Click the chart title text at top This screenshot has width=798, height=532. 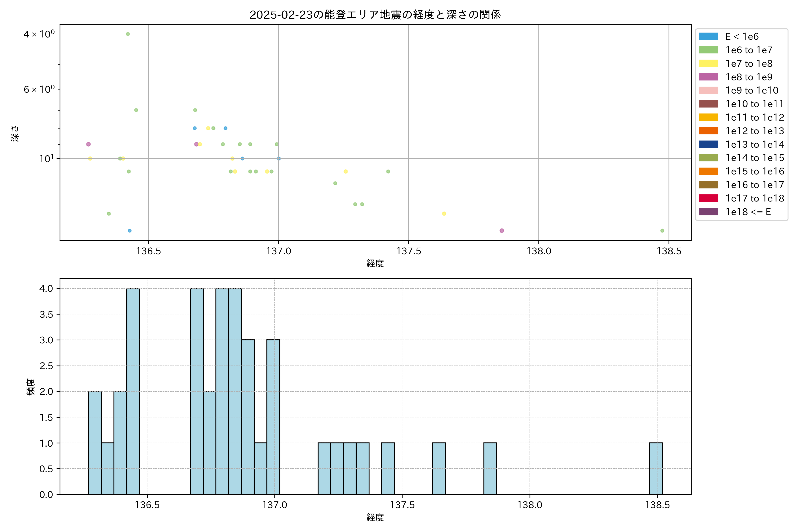pyautogui.click(x=375, y=15)
